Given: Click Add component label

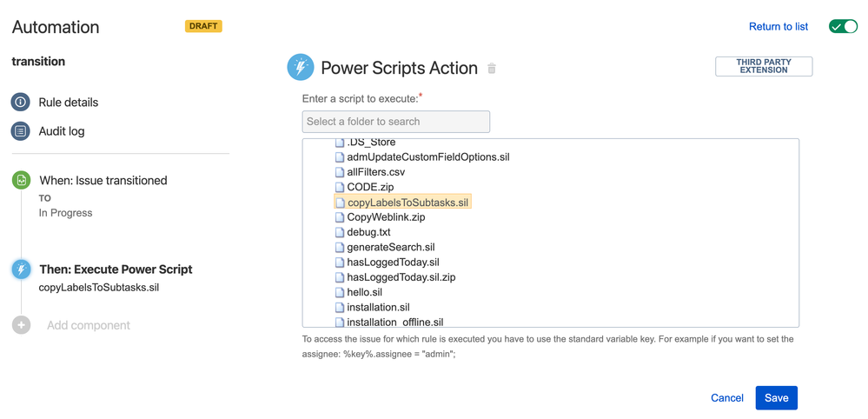Looking at the screenshot, I should (89, 325).
